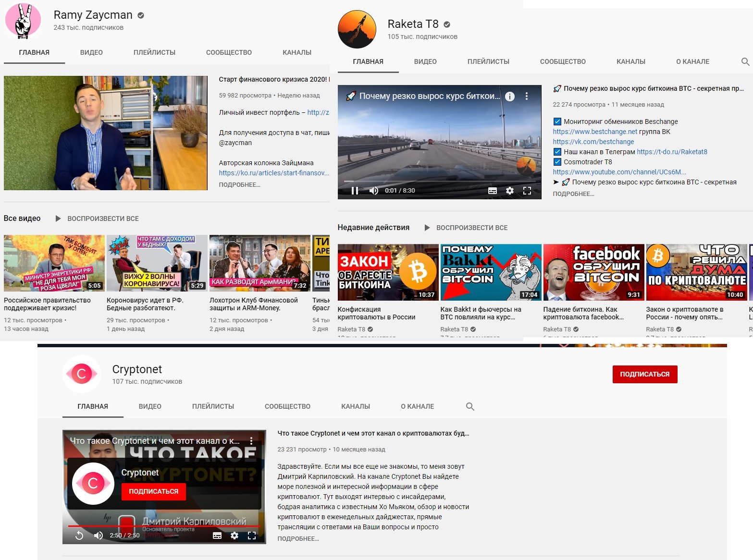Open search icon on Cryptonet channel

pyautogui.click(x=470, y=406)
